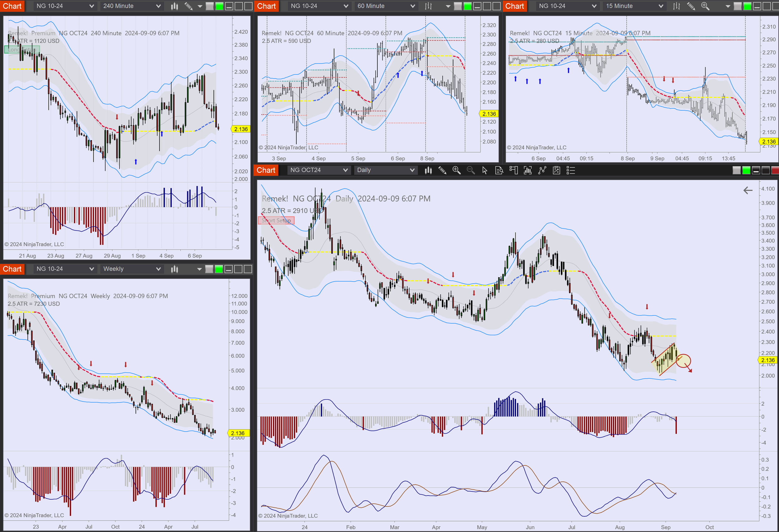Click Zoom In icon on Daily chart
This screenshot has width=779, height=532.
pos(456,170)
